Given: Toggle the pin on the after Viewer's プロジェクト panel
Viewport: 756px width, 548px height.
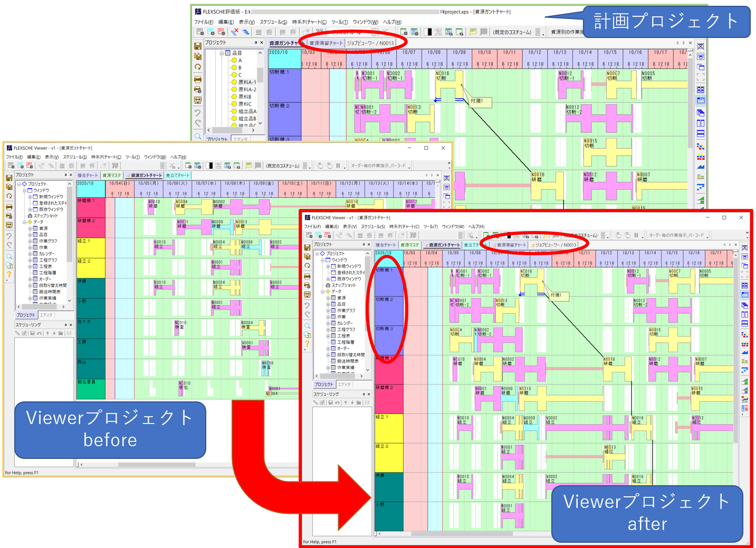Looking at the screenshot, I should point(363,245).
